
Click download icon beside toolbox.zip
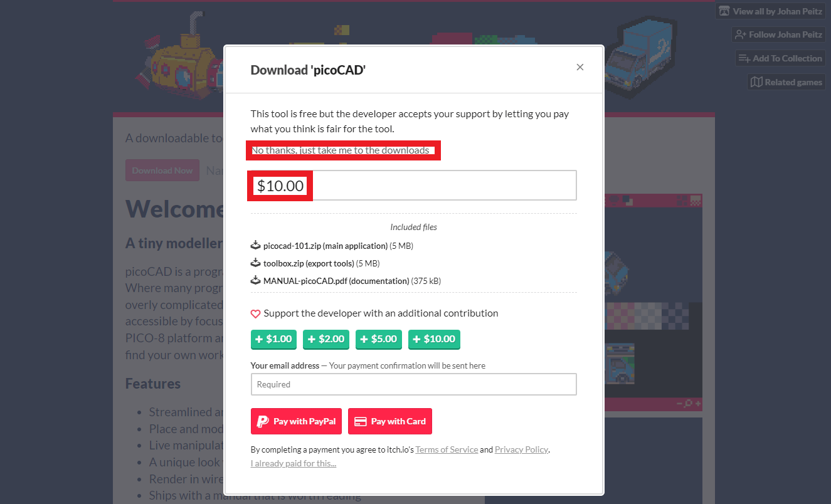tap(255, 263)
